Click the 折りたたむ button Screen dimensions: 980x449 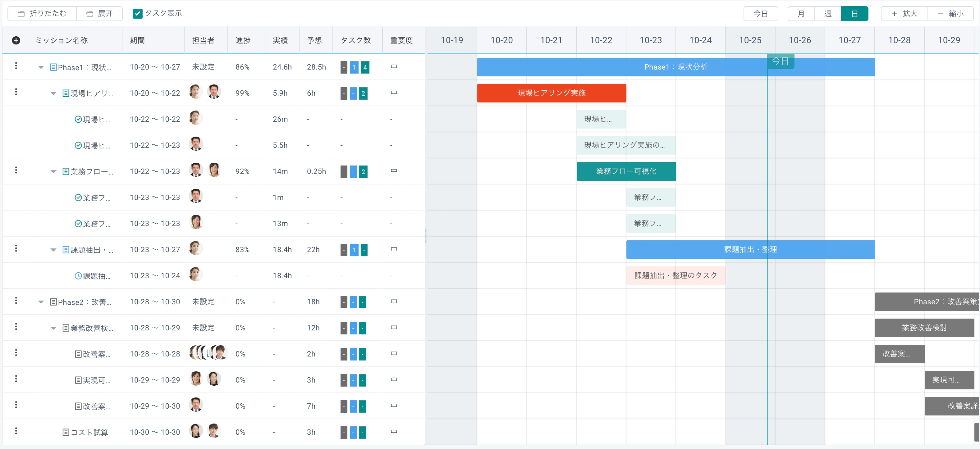click(42, 14)
